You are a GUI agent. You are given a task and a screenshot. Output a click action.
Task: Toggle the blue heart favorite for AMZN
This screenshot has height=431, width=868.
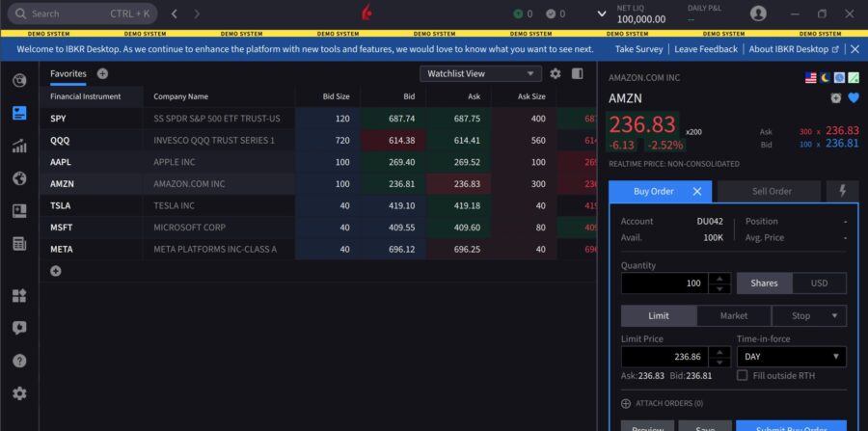click(854, 98)
